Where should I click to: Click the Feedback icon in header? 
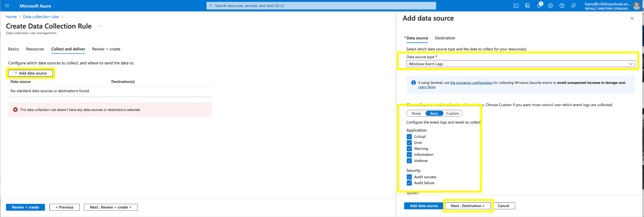click(x=574, y=6)
